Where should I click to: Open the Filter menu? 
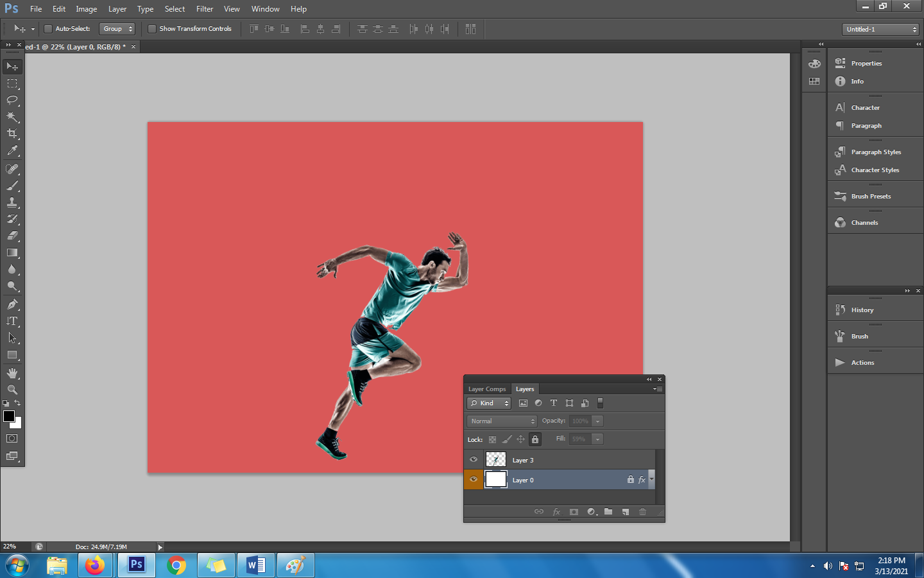[x=204, y=9]
